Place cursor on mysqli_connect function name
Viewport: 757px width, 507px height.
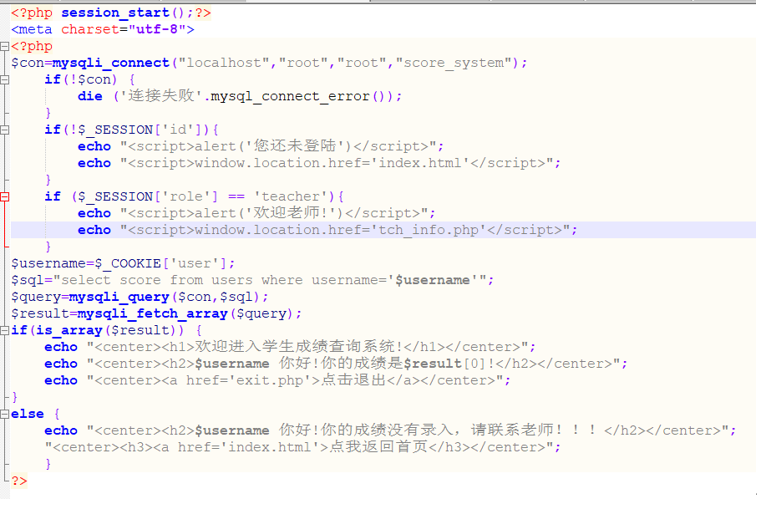[x=111, y=63]
